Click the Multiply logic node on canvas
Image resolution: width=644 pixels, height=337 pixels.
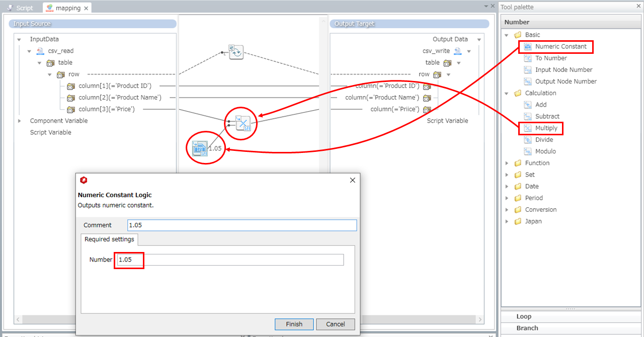pos(243,123)
